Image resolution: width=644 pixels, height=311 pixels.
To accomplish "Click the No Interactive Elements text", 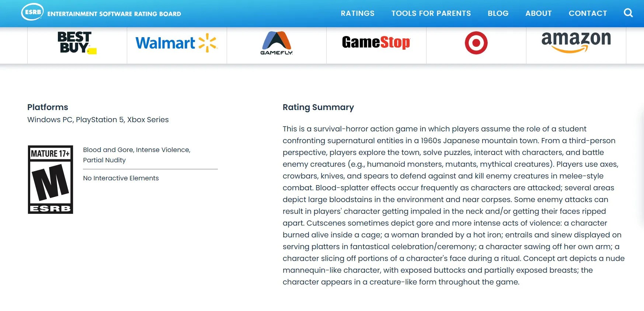I will click(x=121, y=178).
